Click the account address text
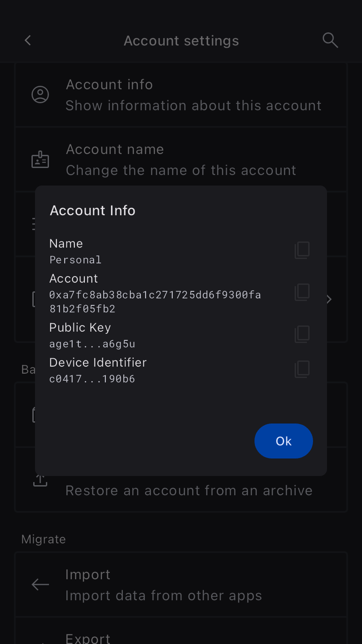 point(155,302)
